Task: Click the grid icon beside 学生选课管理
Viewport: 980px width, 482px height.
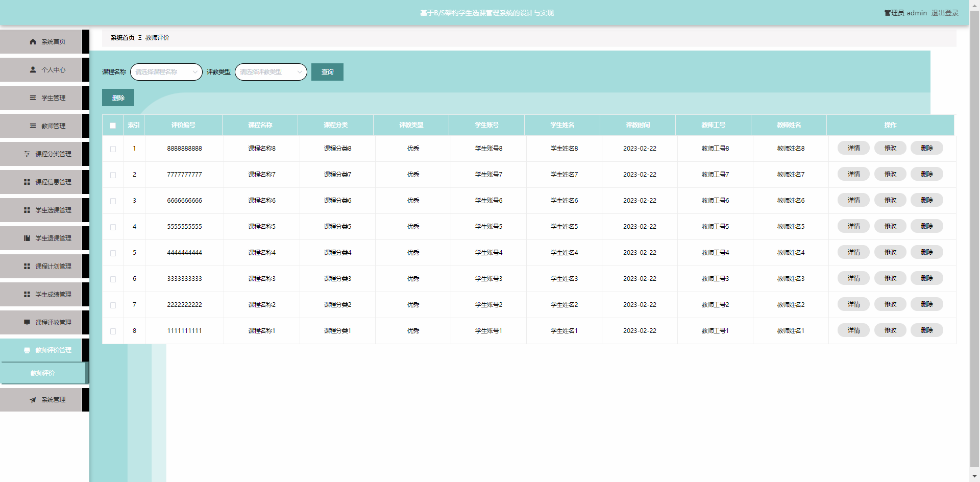Action: [x=27, y=210]
